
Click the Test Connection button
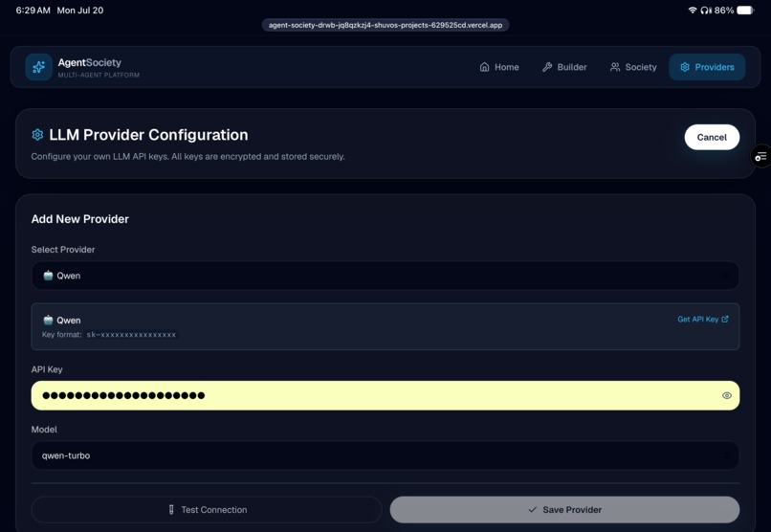[207, 509]
